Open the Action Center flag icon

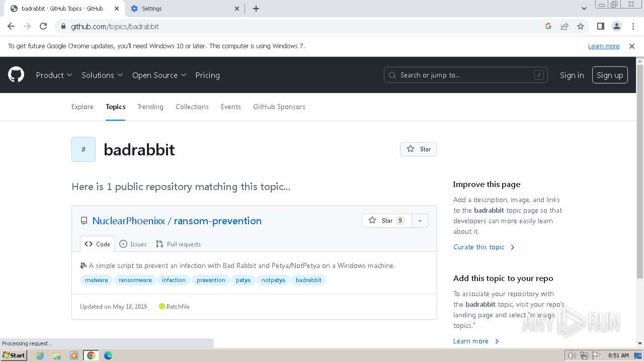tap(596, 355)
